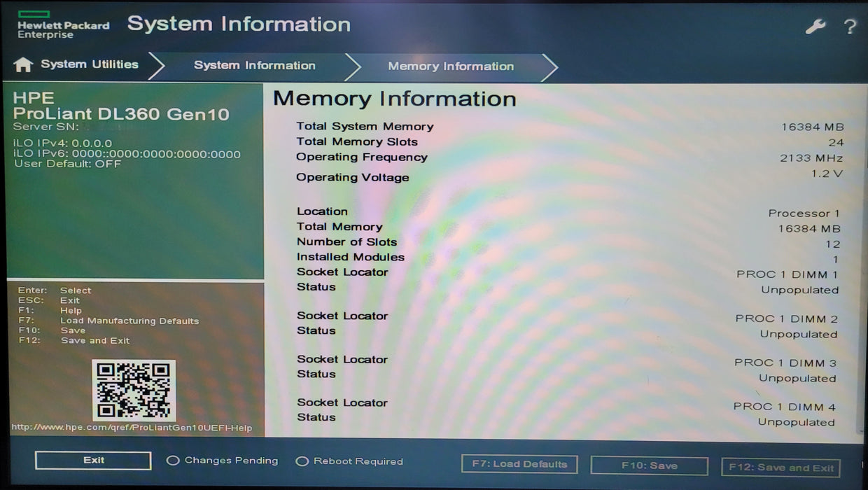The image size is (868, 490).
Task: Select the 1.2 V value
Action: click(x=827, y=174)
